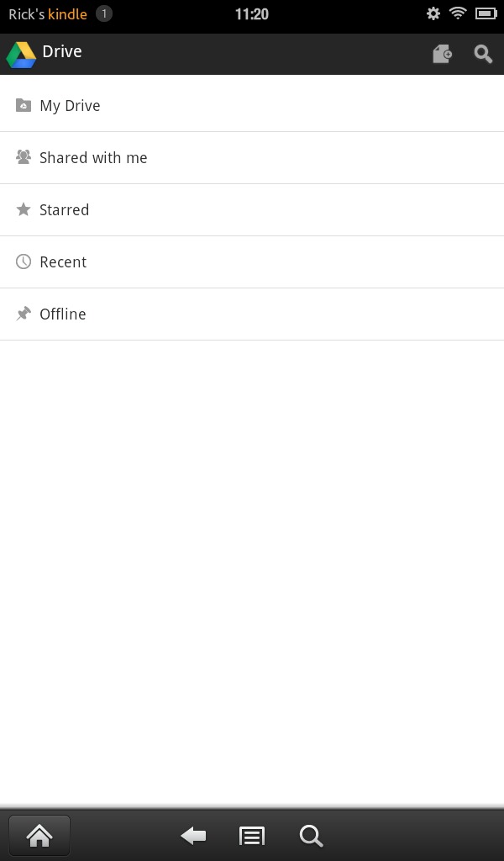504x861 pixels.
Task: Click the pin icon next to Offline
Action: tap(23, 314)
